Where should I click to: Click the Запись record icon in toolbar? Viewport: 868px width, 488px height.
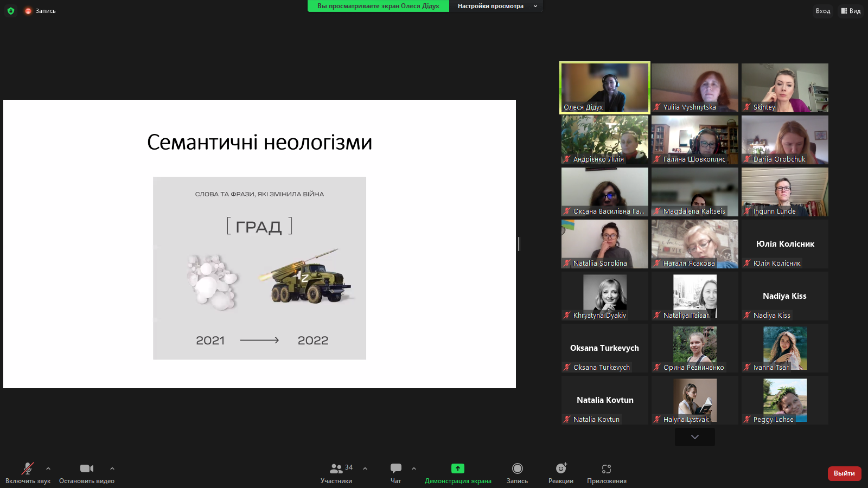517,468
